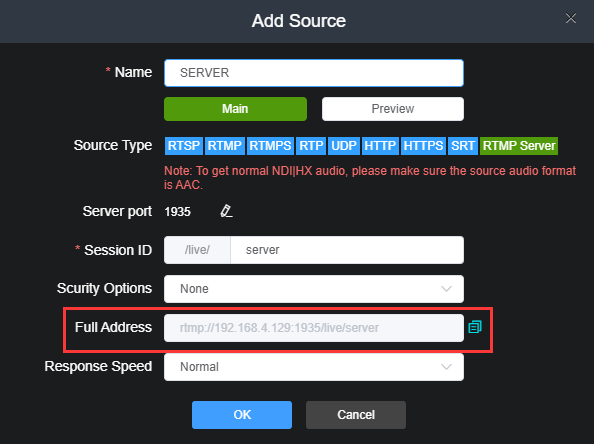594x444 pixels.
Task: Confirm with the OK button
Action: tap(242, 415)
